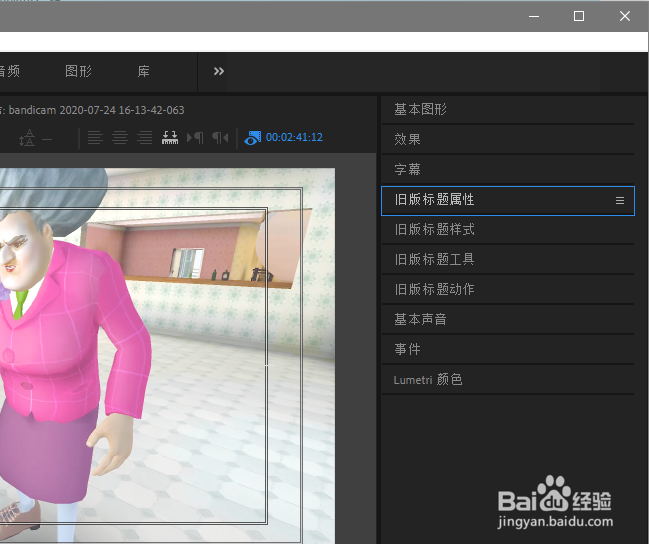Open the 旧版标题属性 panel hamburger menu

coord(620,201)
